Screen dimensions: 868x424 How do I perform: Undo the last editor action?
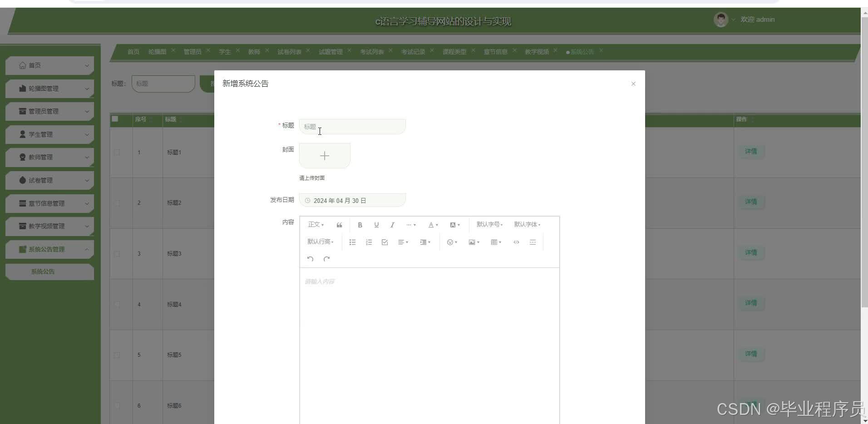pos(310,259)
